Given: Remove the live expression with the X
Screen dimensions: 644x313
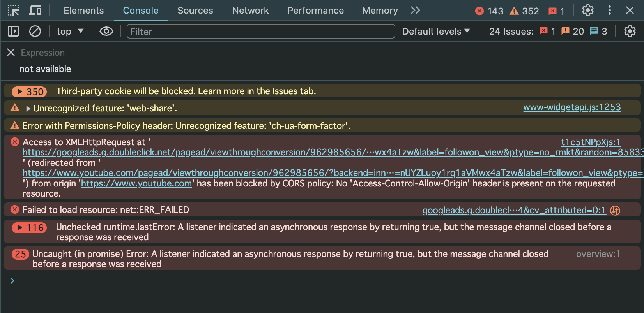Looking at the screenshot, I should pos(11,52).
